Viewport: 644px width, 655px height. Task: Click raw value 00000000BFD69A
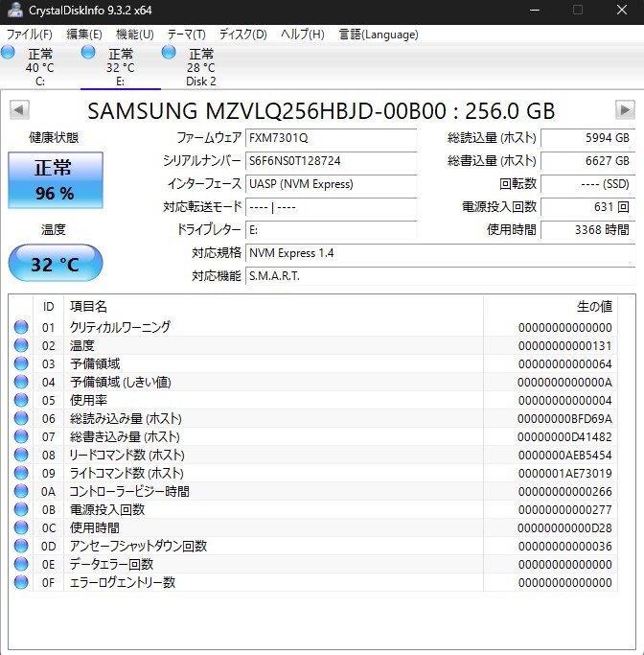click(x=564, y=418)
